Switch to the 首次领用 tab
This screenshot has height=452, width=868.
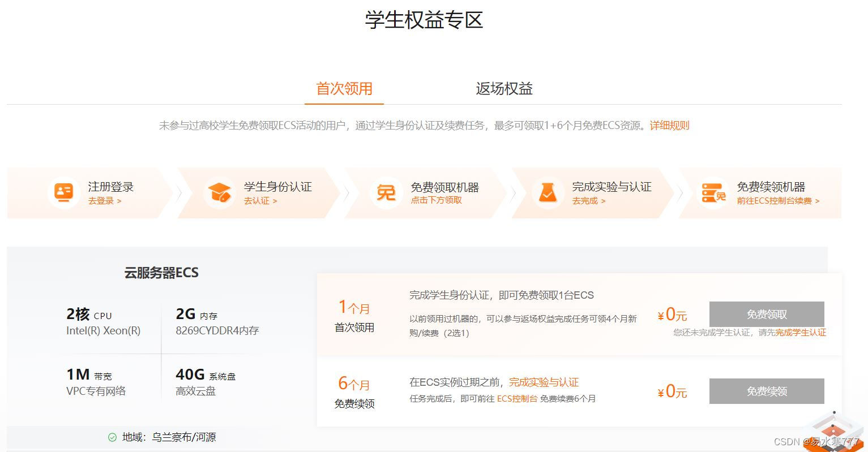(x=344, y=89)
